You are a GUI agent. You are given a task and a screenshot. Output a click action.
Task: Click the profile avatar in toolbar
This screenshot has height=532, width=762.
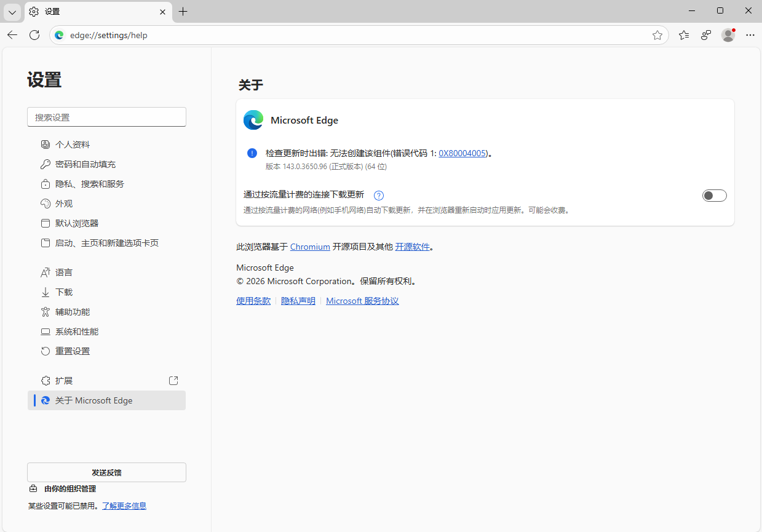click(x=728, y=35)
